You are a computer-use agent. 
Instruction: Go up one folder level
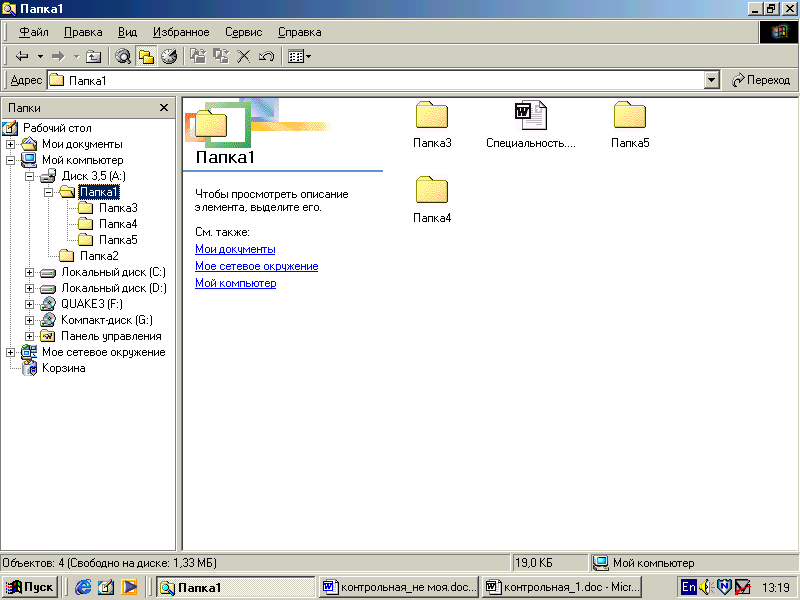coord(93,56)
